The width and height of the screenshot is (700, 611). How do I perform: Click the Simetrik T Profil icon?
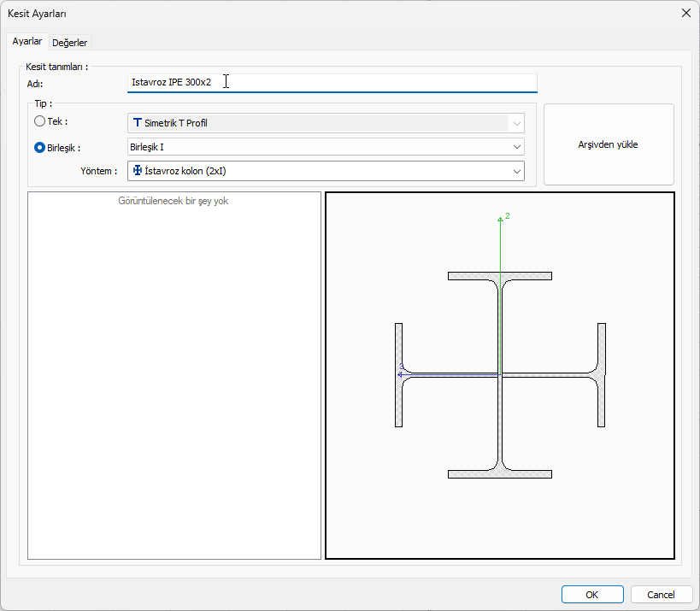(x=138, y=123)
